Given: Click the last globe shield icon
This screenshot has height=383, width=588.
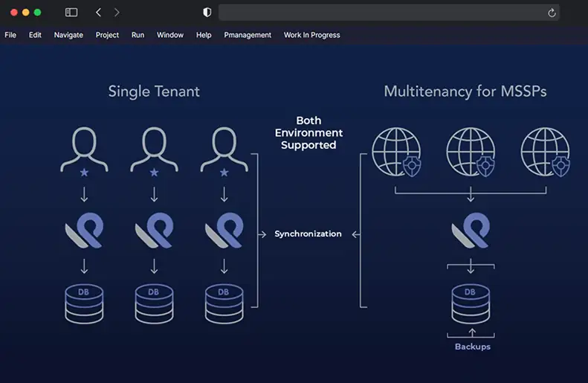Looking at the screenshot, I should [546, 152].
